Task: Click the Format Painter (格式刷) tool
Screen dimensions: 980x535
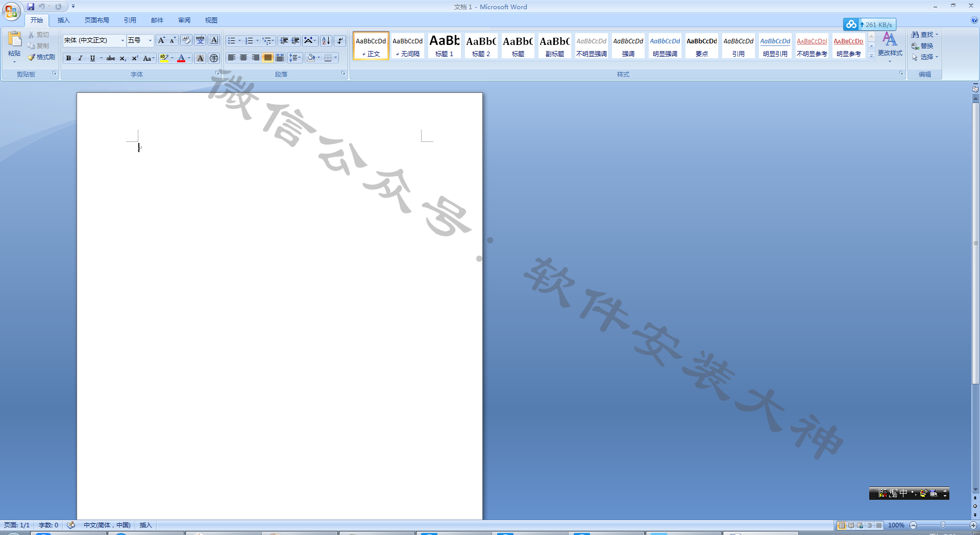Action: pyautogui.click(x=41, y=57)
